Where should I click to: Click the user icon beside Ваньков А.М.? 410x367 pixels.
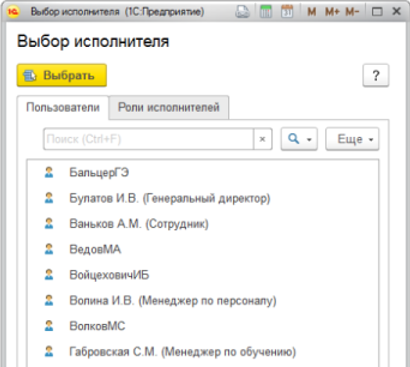[49, 223]
